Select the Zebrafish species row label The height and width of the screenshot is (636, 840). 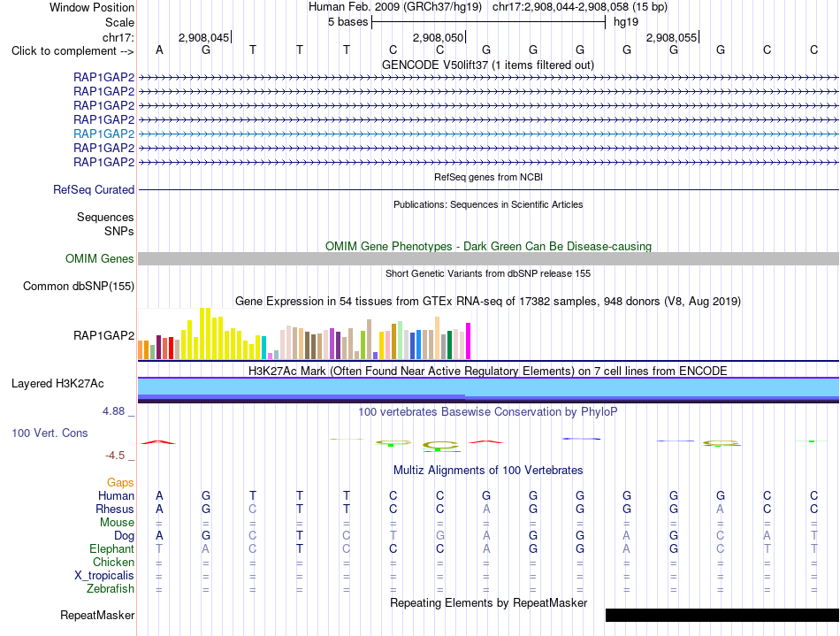point(111,588)
